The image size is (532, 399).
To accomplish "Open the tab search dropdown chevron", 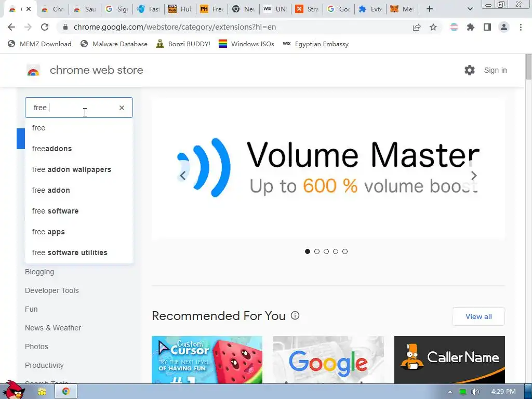I will pyautogui.click(x=470, y=9).
